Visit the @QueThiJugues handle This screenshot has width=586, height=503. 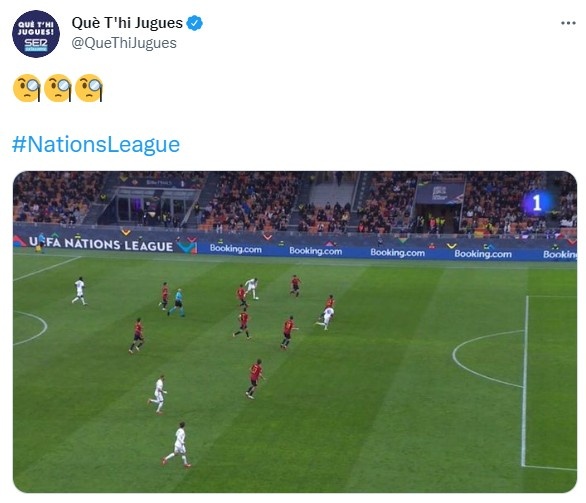coord(124,43)
